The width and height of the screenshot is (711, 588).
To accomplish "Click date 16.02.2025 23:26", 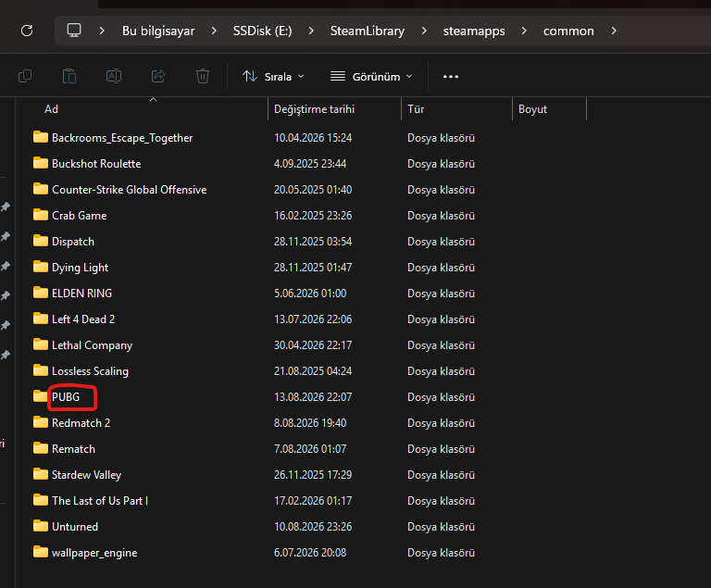I will point(313,215).
